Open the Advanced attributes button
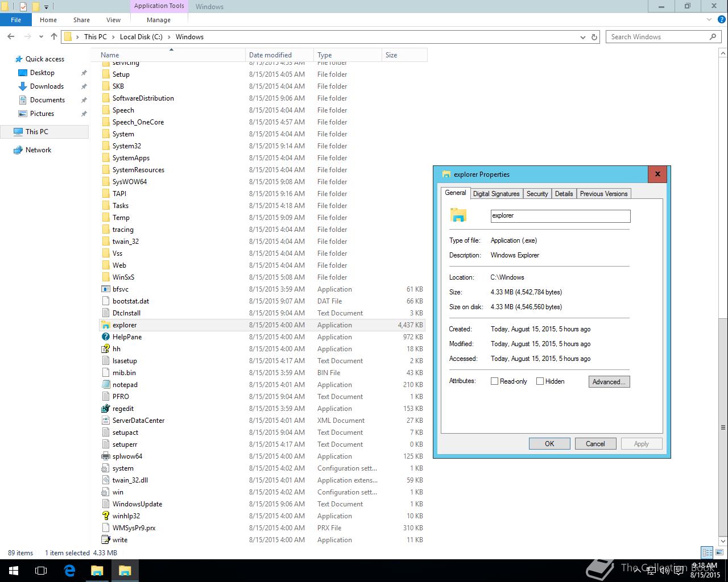Screen dimensions: 728x582 (609, 382)
